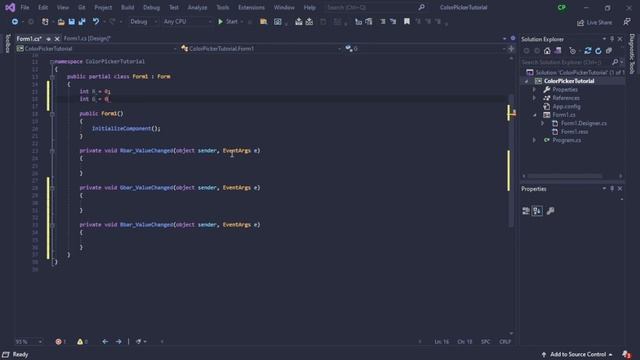
Task: Click Collapse All icon in Solution Explorer
Action: point(609,51)
